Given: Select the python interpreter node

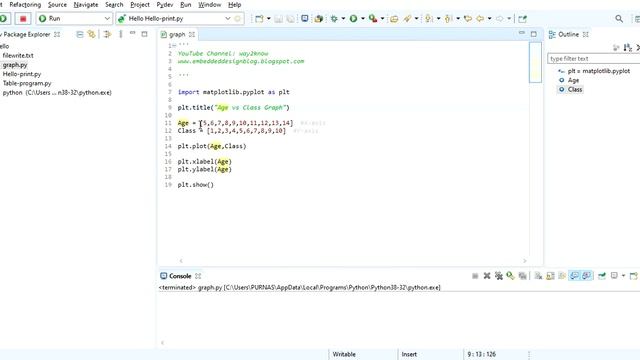Looking at the screenshot, I should 57,93.
